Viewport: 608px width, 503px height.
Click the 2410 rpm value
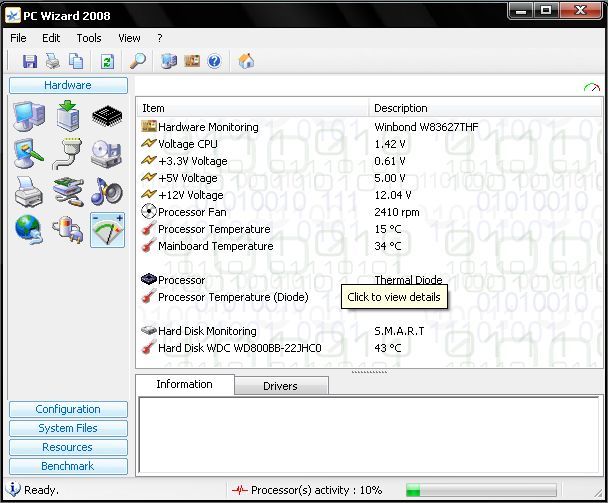pyautogui.click(x=397, y=212)
